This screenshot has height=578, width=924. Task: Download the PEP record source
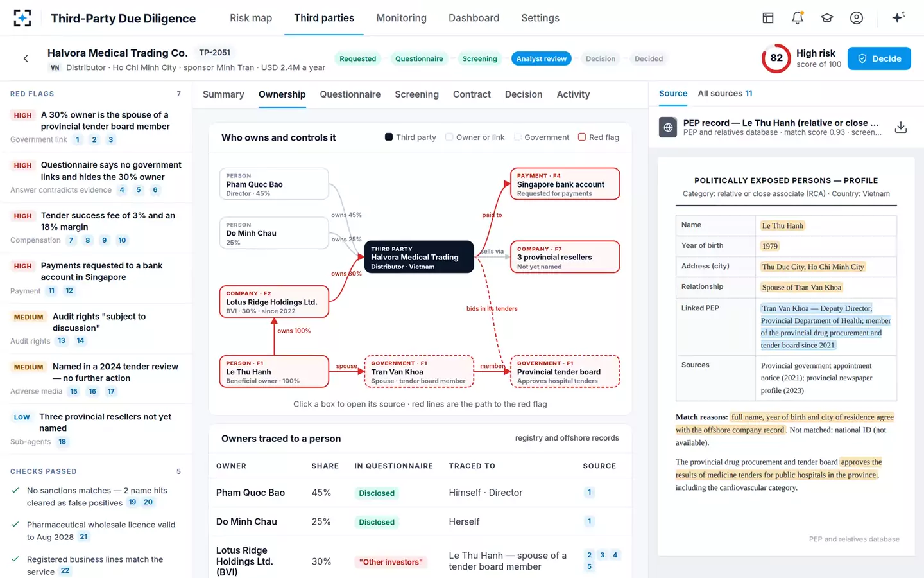[901, 127]
